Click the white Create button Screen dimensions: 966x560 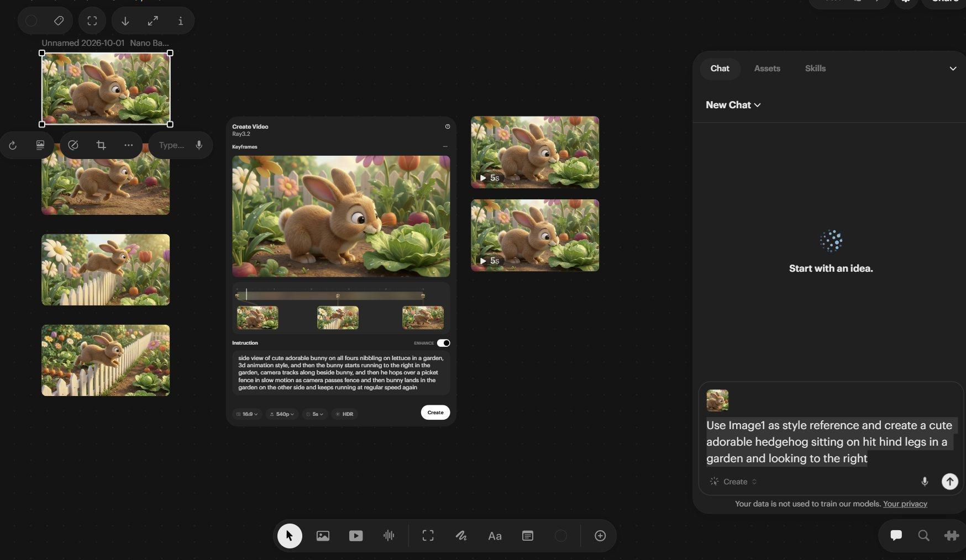(x=435, y=413)
